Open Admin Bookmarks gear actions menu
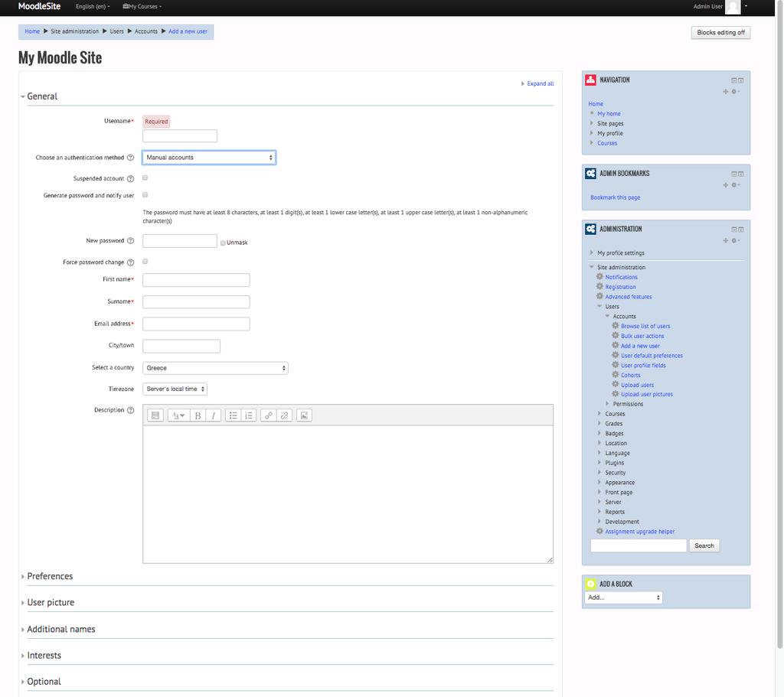The image size is (784, 697). click(736, 185)
